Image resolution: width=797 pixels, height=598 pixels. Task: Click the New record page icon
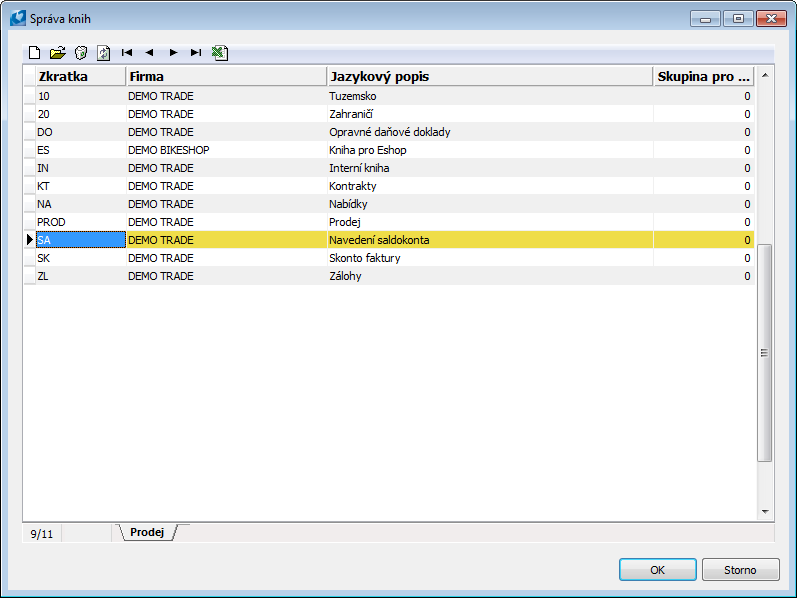pyautogui.click(x=34, y=52)
